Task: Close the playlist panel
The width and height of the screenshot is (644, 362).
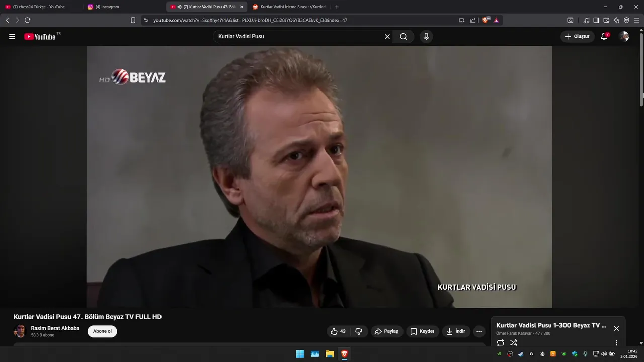Action: click(616, 328)
